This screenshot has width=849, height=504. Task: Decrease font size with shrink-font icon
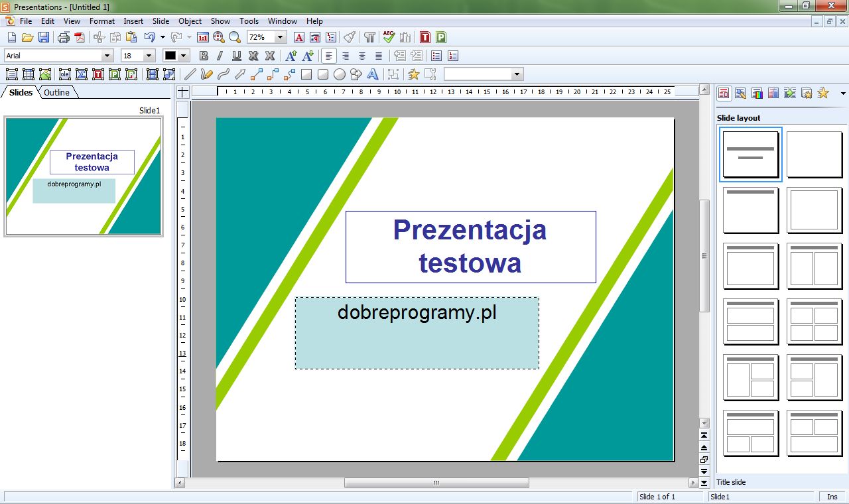307,56
